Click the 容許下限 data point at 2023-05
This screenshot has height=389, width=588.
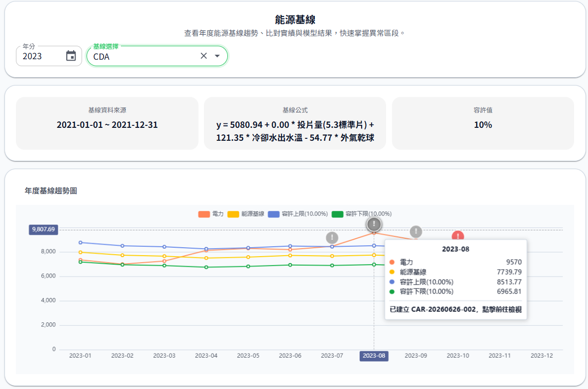248,266
